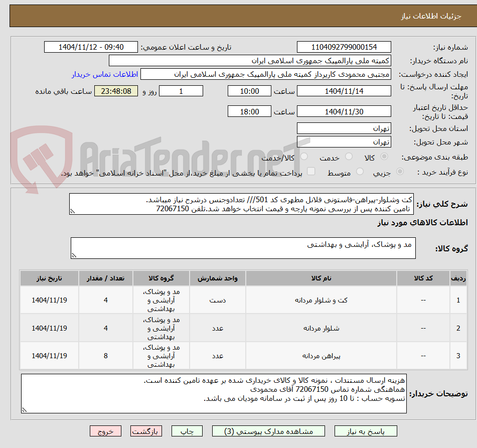Screen dimensions: 477x448
Task: Click the چاپ print button
Action: click(187, 431)
